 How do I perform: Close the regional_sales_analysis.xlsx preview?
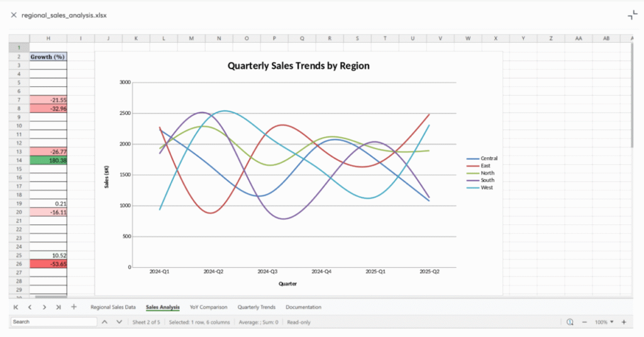(x=13, y=15)
